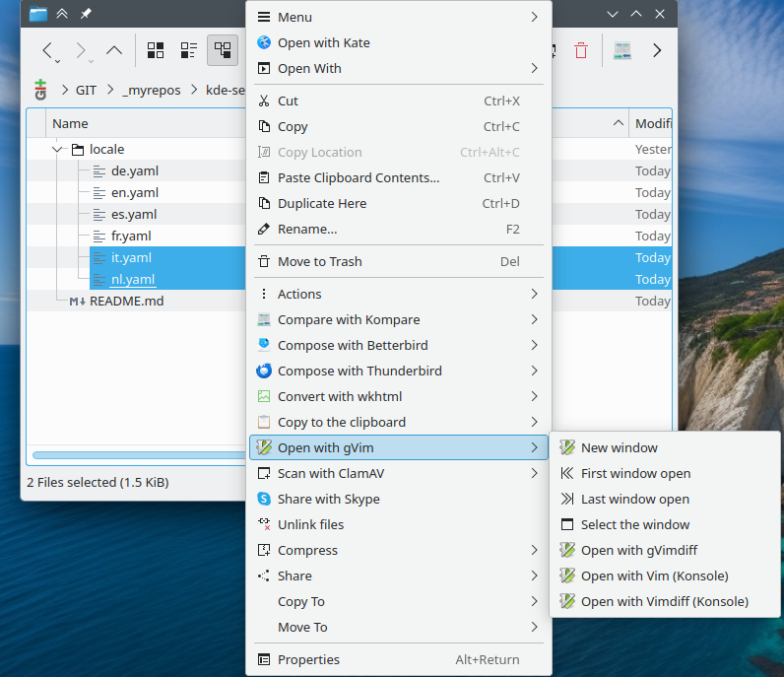Choose Last window open

(665, 499)
